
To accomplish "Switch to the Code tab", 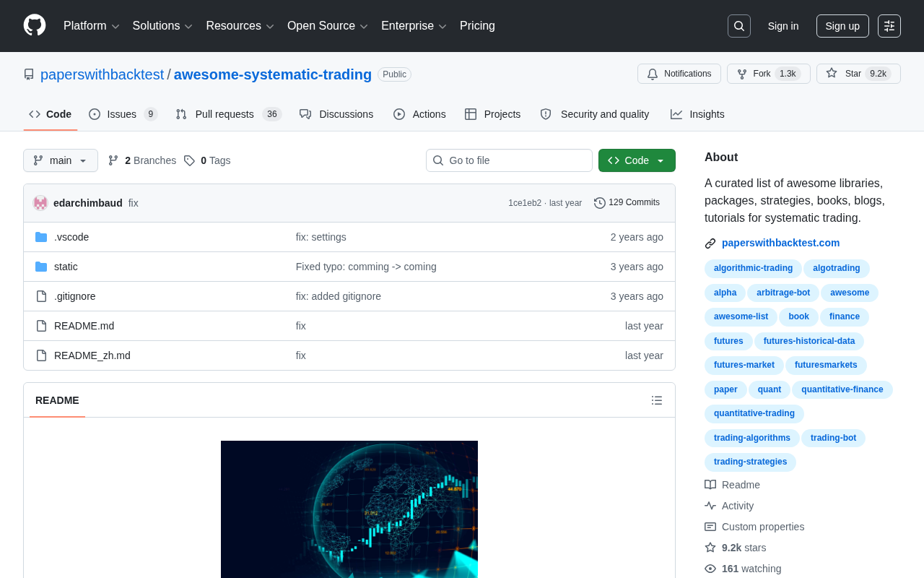I will point(51,114).
